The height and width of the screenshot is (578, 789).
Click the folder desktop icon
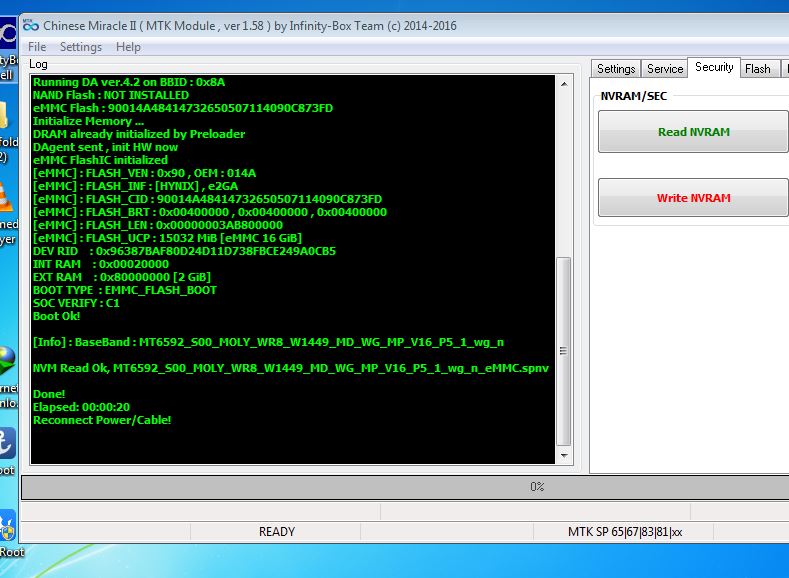[x=4, y=115]
